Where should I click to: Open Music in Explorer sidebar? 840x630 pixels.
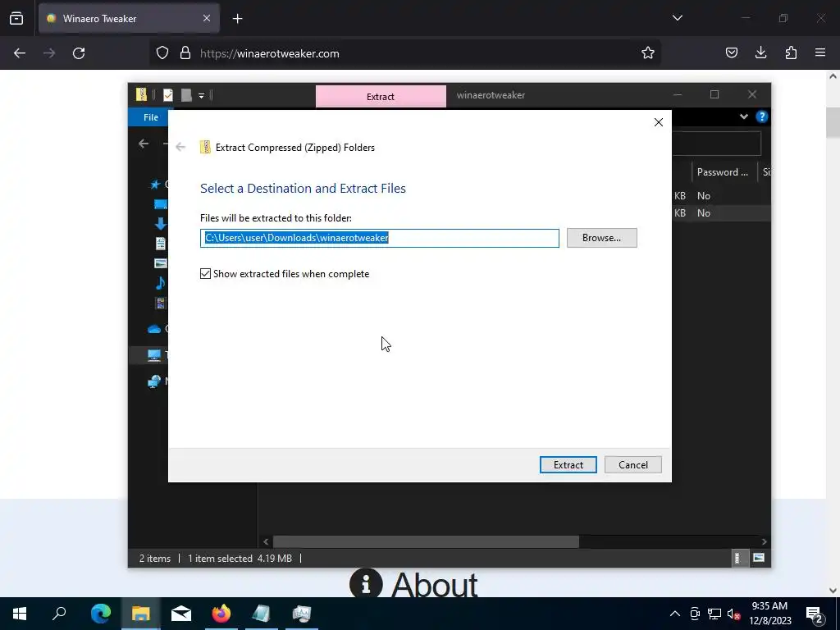160,283
